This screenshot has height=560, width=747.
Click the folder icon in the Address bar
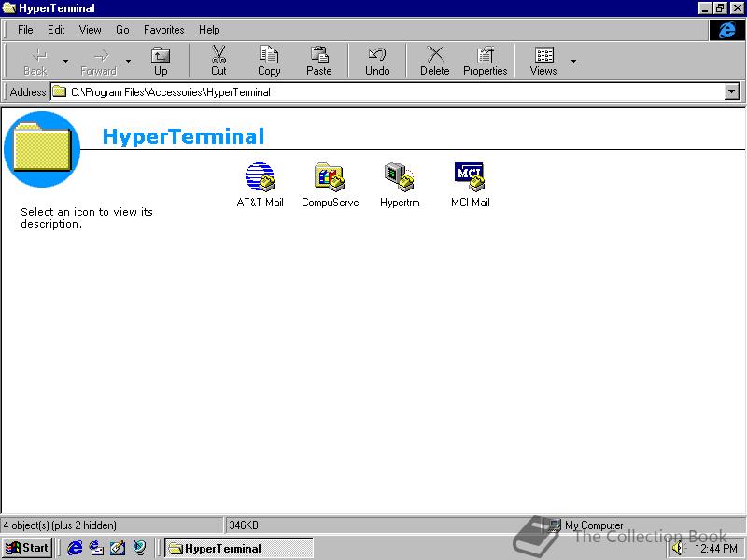click(x=60, y=91)
